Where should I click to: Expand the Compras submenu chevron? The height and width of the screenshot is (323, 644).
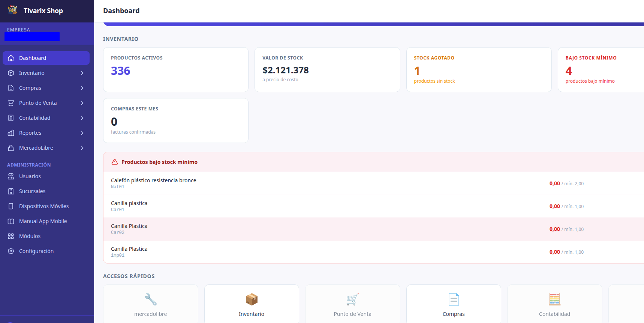pyautogui.click(x=82, y=88)
